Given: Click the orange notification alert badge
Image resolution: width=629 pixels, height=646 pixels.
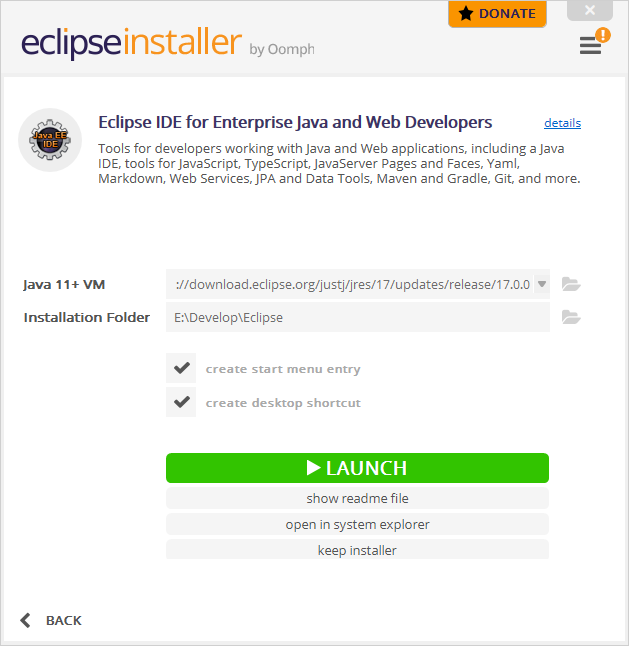Looking at the screenshot, I should tap(603, 35).
